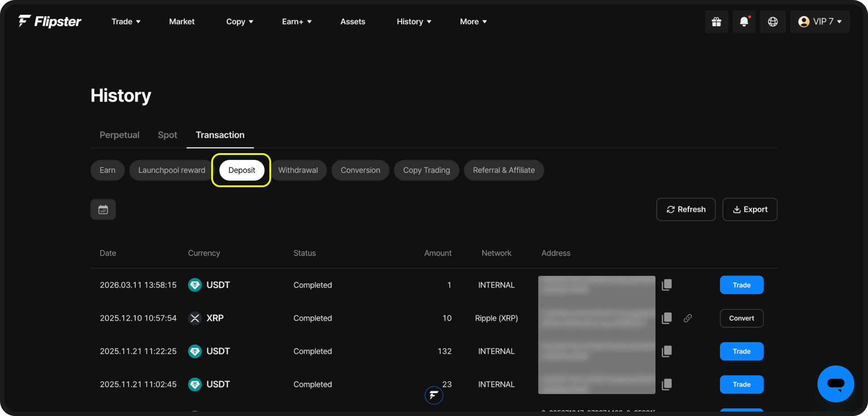Copy address of 132 USDT deposit
Image resolution: width=868 pixels, height=416 pixels.
click(667, 351)
